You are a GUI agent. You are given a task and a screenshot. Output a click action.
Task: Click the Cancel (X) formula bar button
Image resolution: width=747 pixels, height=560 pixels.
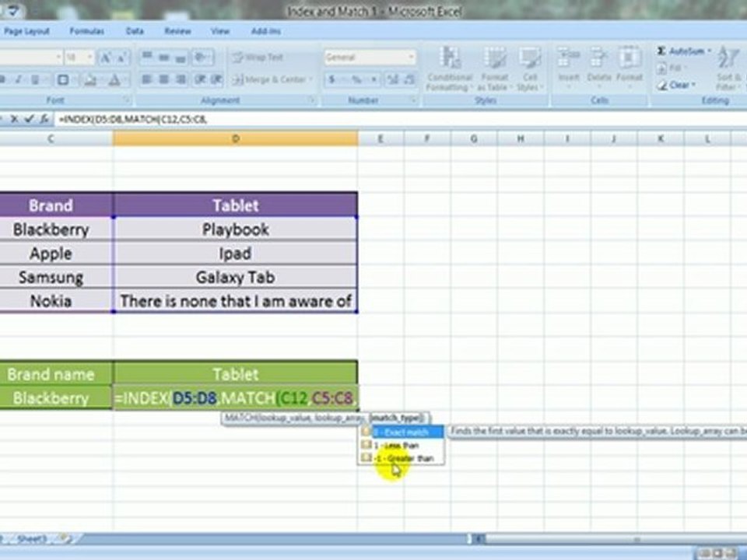[x=14, y=119]
